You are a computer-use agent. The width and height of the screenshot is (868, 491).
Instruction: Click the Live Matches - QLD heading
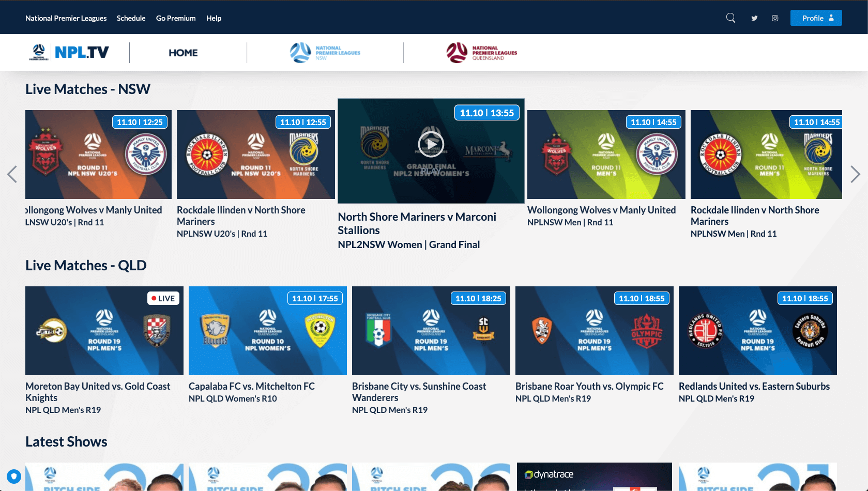(x=86, y=266)
